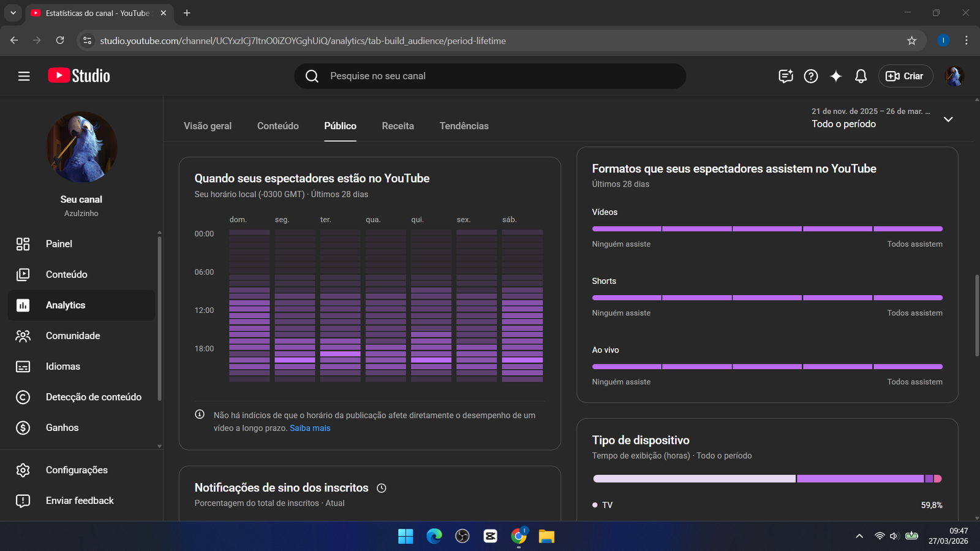Expand the Todo o período date dropdown
This screenshot has width=980, height=551.
click(948, 119)
